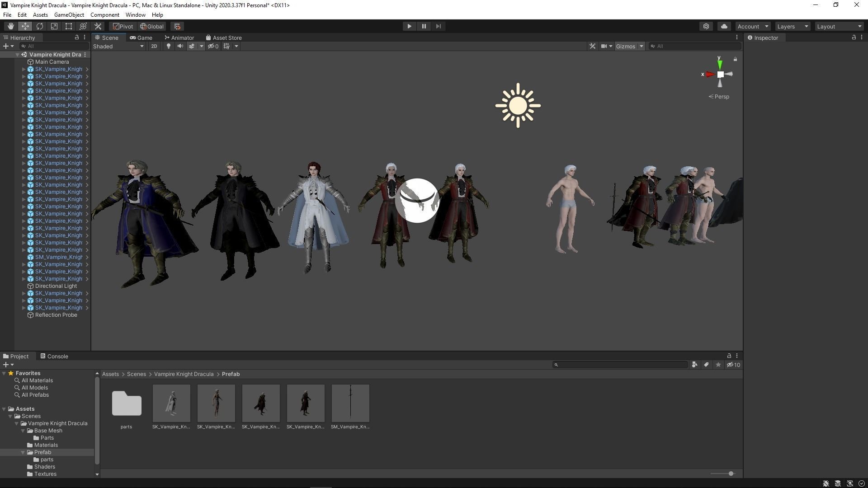Image resolution: width=868 pixels, height=488 pixels.
Task: Collapse the Base Mesh folder
Action: pos(23,431)
